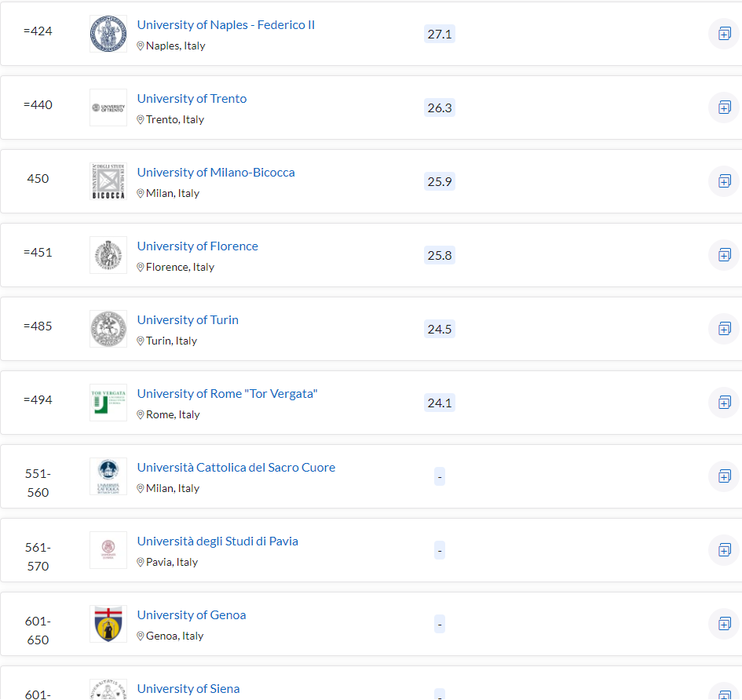The width and height of the screenshot is (742, 700).
Task: Add University of Milano-Bicocca to comparison
Action: point(724,181)
